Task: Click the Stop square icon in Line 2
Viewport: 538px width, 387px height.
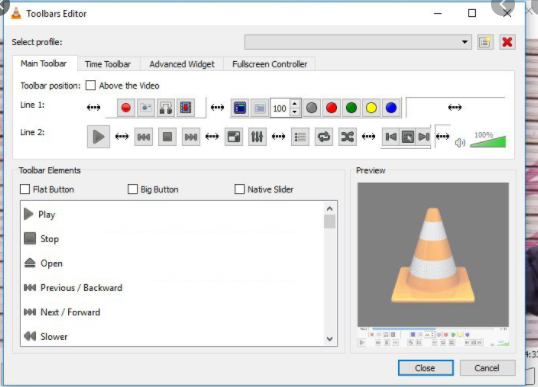Action: click(167, 137)
